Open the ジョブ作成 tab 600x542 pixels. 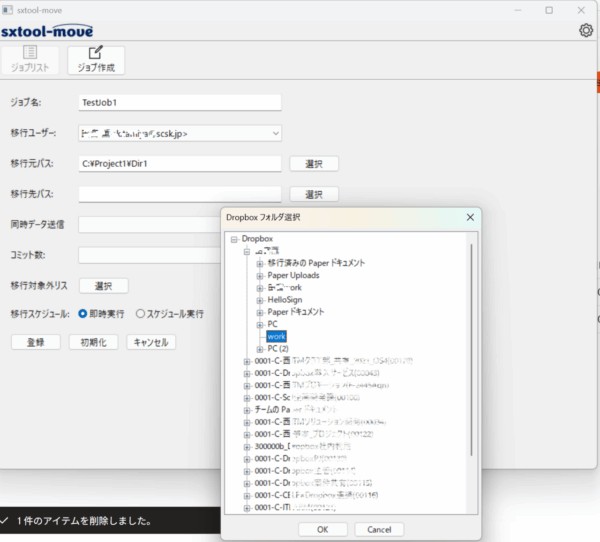[x=96, y=60]
